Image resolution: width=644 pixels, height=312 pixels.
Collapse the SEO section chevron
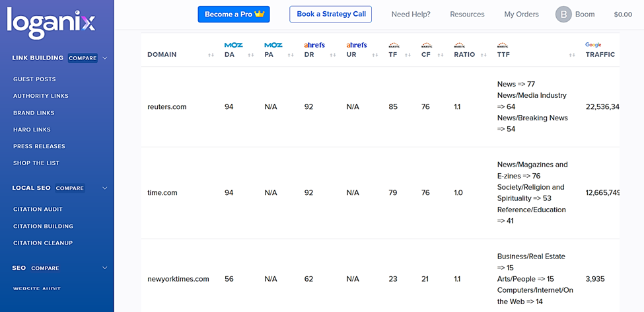point(105,268)
